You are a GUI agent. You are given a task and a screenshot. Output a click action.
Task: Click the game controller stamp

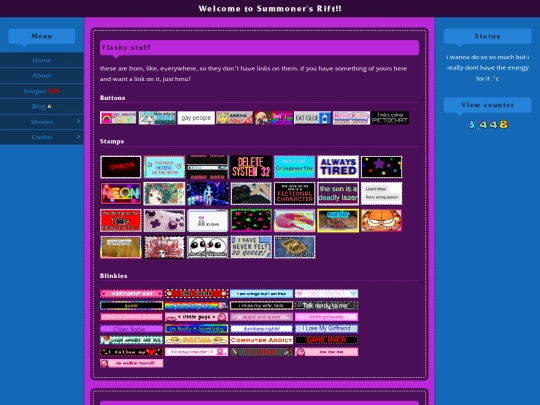click(x=164, y=220)
